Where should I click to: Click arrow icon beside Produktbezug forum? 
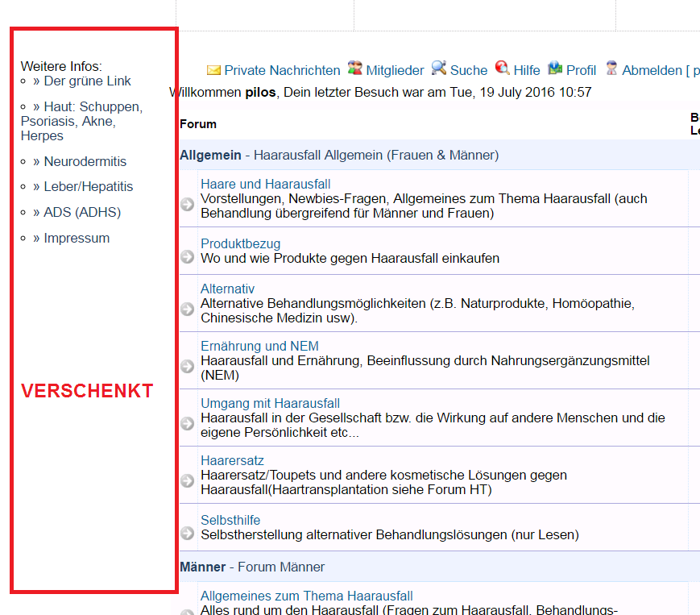pos(188,256)
